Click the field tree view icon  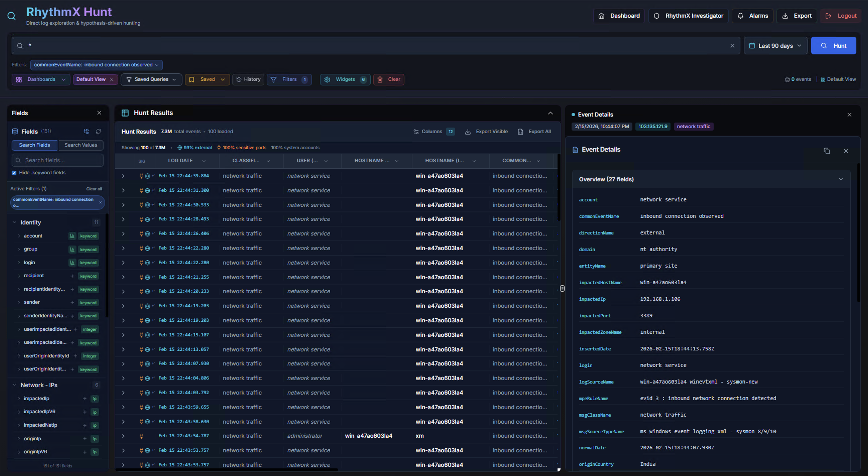pos(86,131)
